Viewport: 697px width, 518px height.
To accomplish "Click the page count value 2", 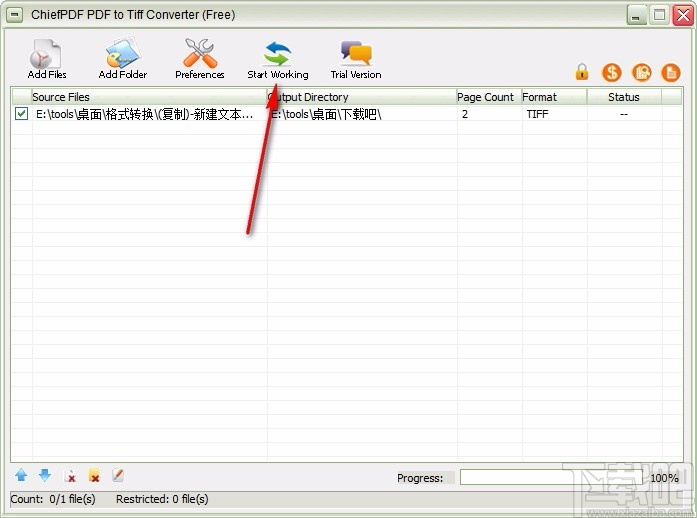I will pos(465,114).
